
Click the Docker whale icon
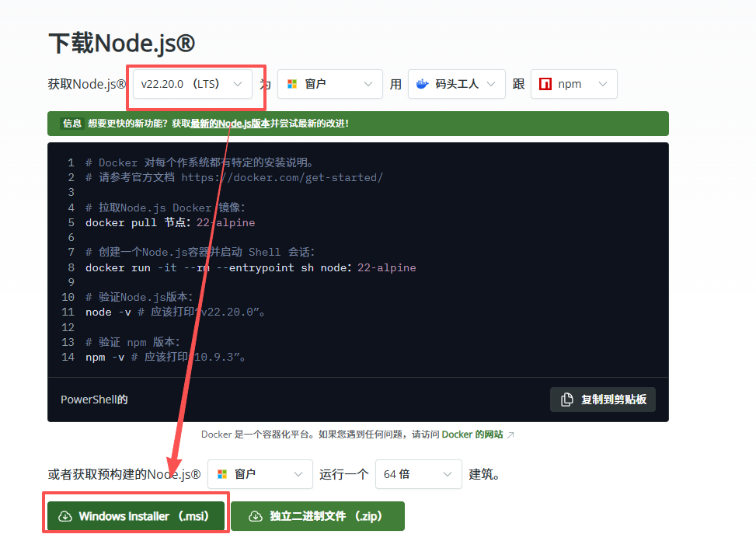423,84
